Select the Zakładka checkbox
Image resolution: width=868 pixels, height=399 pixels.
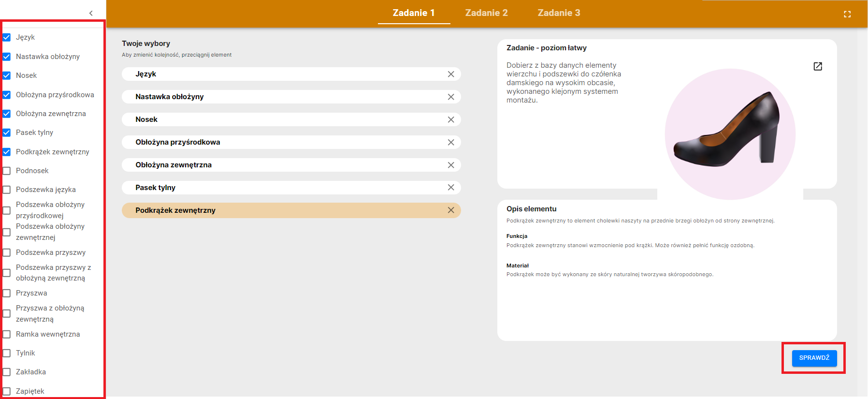(7, 372)
